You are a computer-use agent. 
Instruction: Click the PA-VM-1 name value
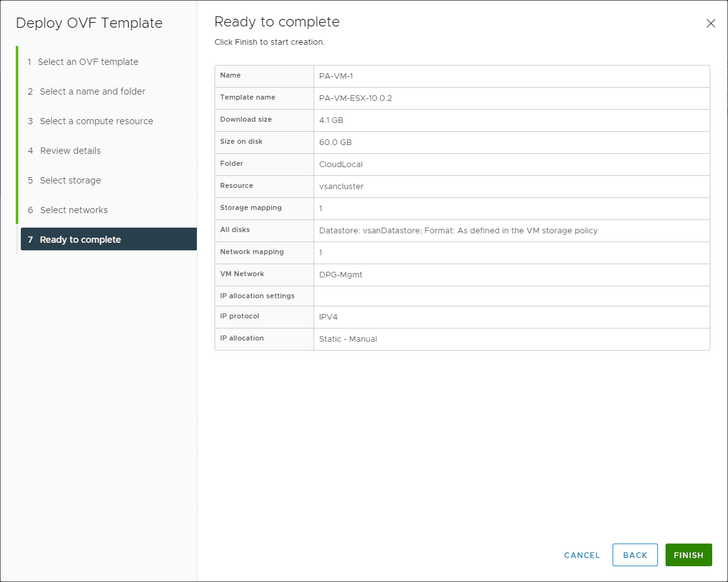(336, 76)
